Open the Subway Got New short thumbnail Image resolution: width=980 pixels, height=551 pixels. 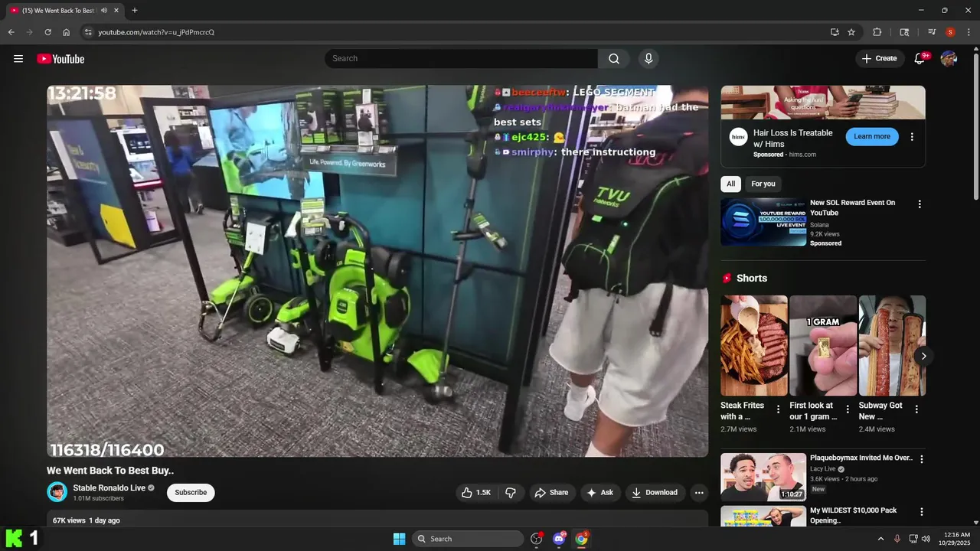(892, 346)
